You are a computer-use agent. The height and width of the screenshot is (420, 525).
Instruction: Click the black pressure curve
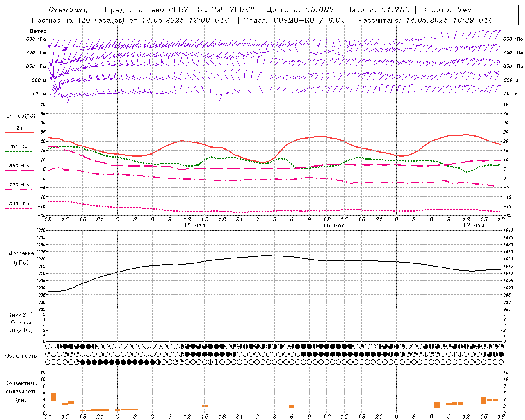[262, 256]
